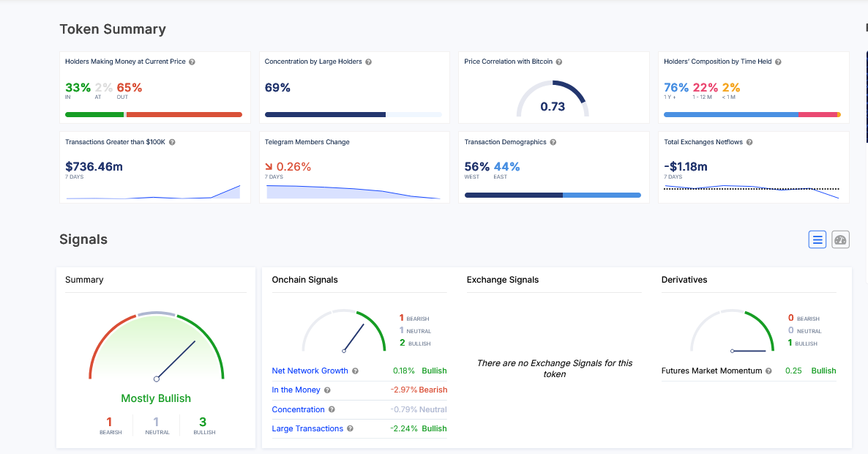The image size is (868, 454).
Task: Click help icon beside Futures Market Momentum
Action: point(768,371)
